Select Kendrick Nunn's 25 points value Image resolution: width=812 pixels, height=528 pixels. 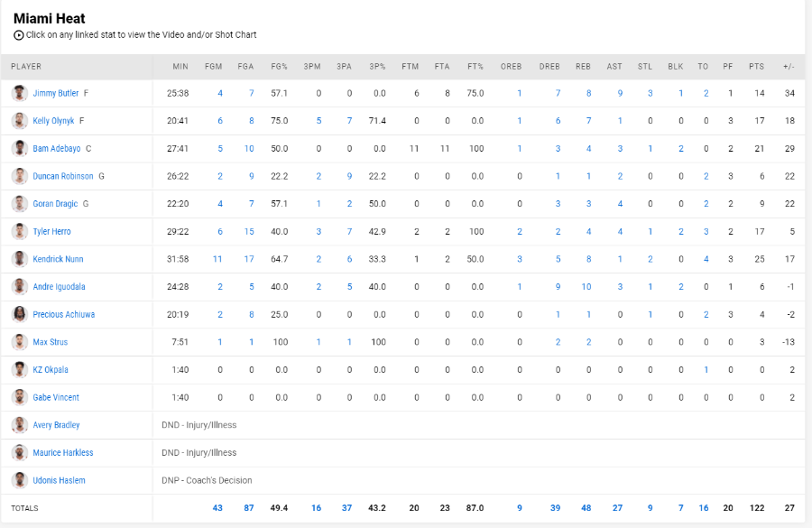click(x=759, y=259)
